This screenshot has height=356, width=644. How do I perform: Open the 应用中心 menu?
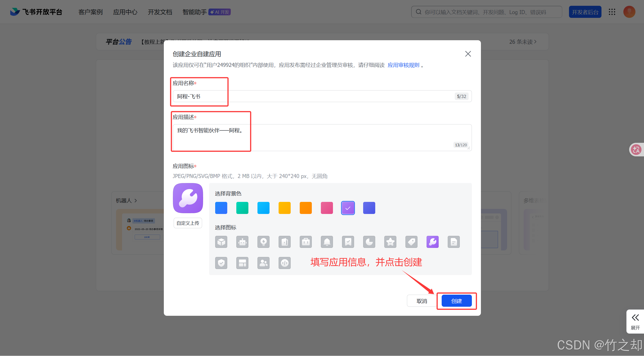[x=125, y=12]
